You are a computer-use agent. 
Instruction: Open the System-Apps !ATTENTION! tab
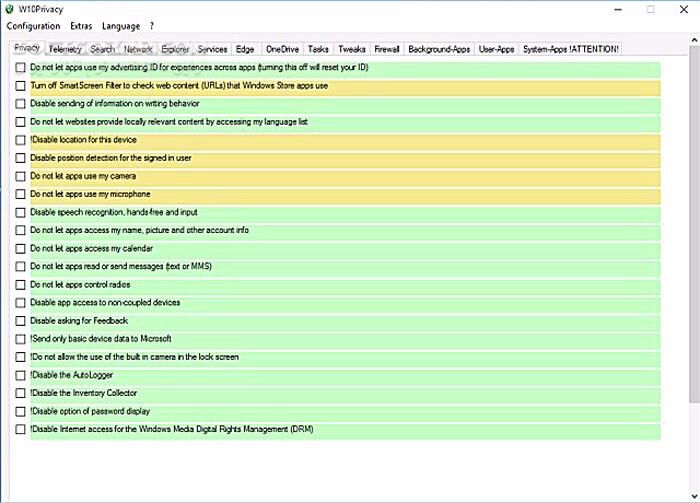tap(570, 48)
